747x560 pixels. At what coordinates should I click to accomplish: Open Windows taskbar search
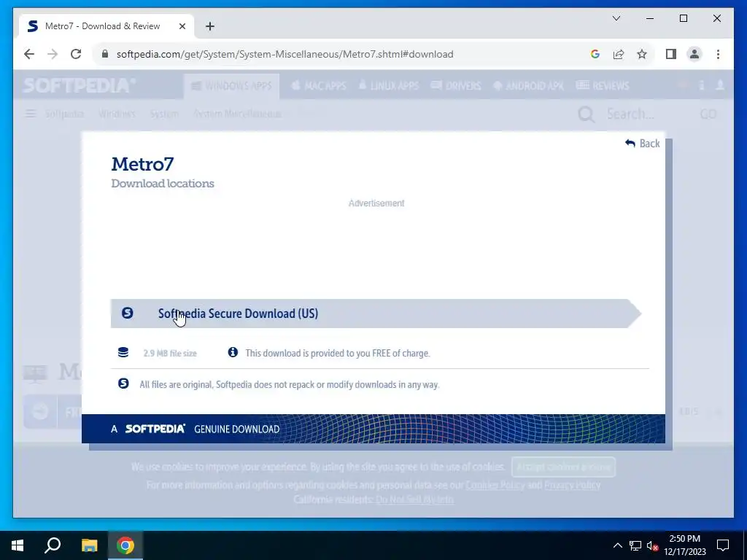53,545
